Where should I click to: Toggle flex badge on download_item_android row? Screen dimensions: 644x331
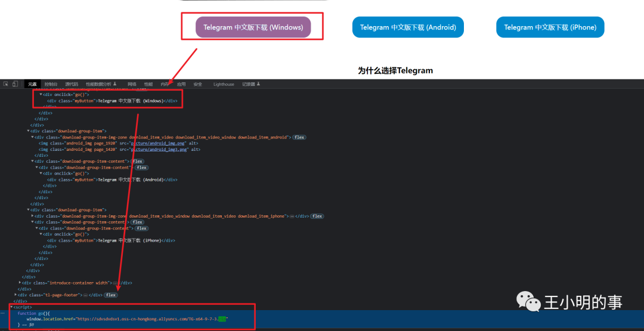[x=299, y=137]
